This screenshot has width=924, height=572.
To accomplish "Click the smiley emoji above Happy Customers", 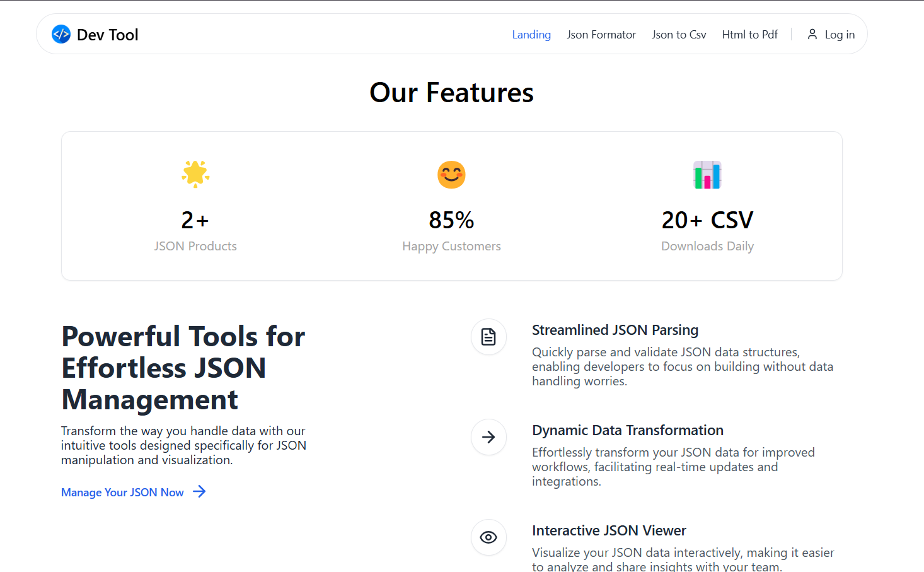I will click(451, 175).
